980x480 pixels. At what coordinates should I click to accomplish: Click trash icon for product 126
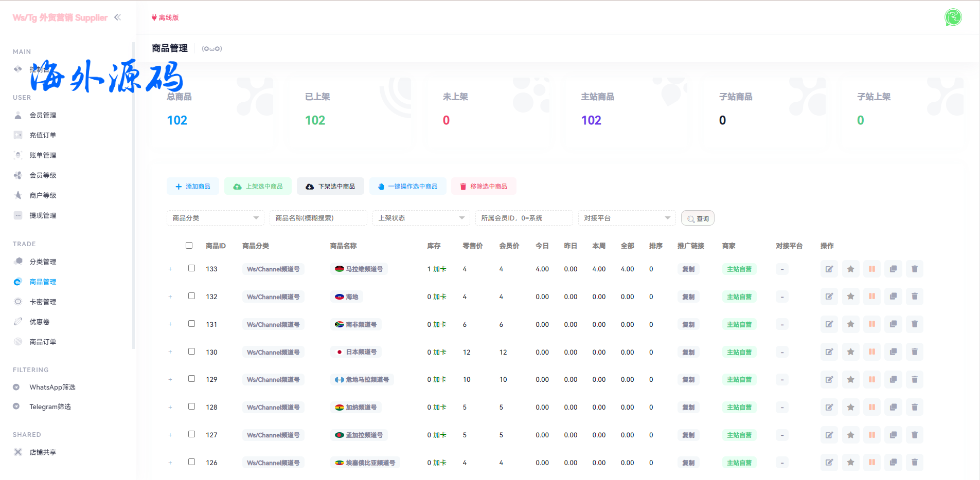914,463
